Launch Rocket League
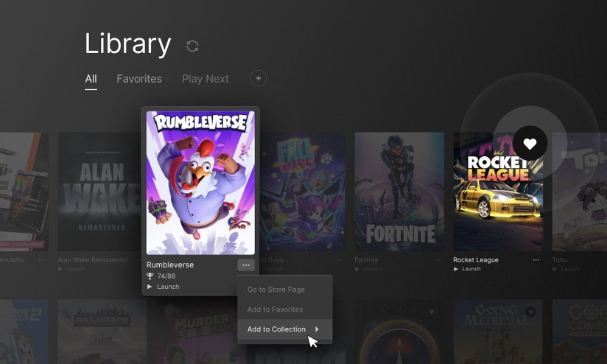Viewport: 607px width, 364px height. point(471,269)
